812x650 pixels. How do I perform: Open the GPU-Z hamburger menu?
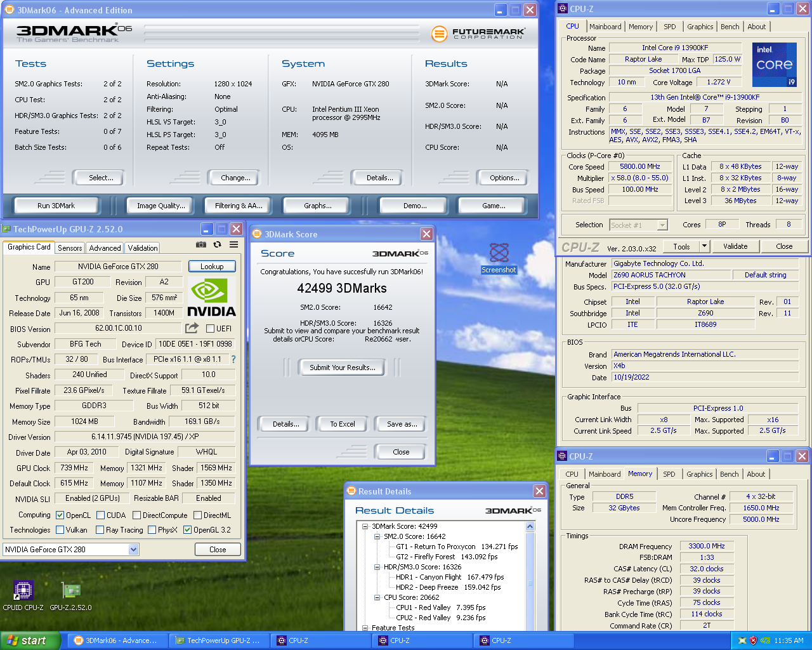click(x=234, y=244)
